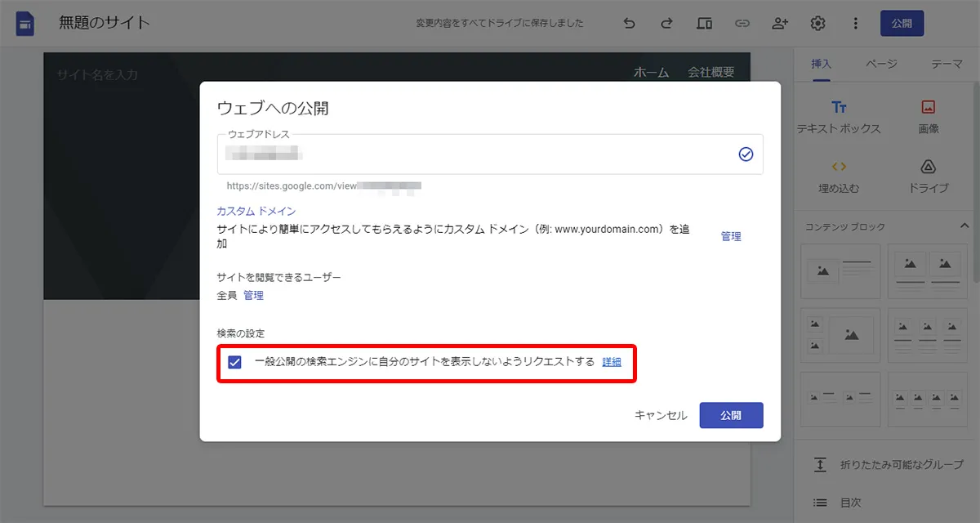Insert a 目次 table of contents

coord(820,503)
